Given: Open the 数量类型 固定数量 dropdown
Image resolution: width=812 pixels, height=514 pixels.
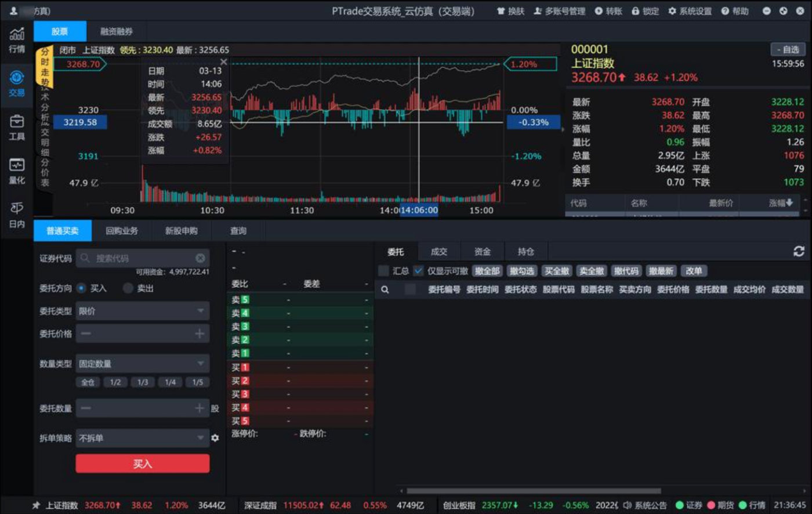Looking at the screenshot, I should (143, 364).
